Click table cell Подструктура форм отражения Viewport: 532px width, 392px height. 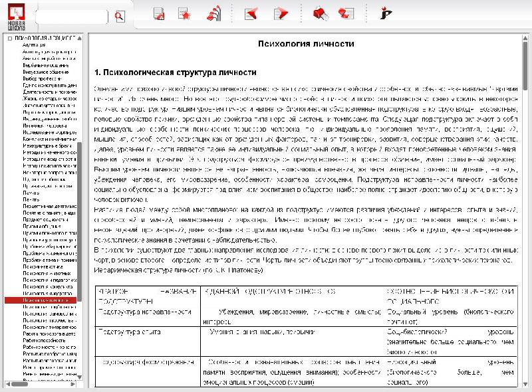pyautogui.click(x=148, y=362)
